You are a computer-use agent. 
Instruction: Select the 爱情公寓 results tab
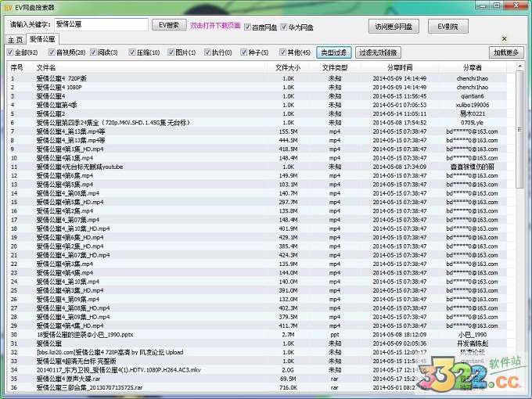click(x=42, y=39)
